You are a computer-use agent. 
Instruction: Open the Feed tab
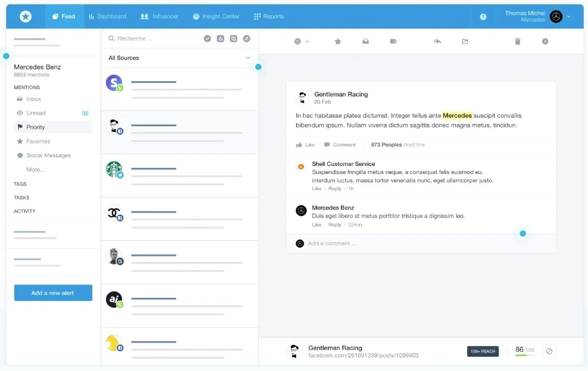[x=64, y=17]
